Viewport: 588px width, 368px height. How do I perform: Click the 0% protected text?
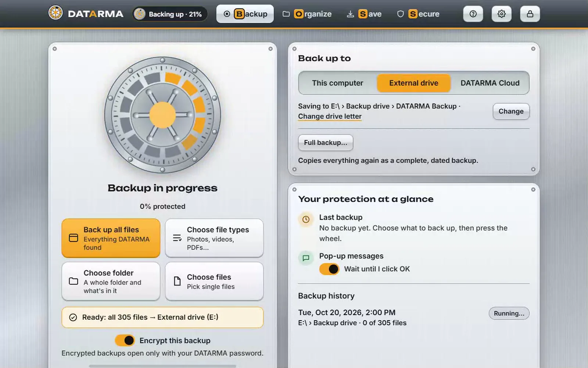[x=162, y=206]
